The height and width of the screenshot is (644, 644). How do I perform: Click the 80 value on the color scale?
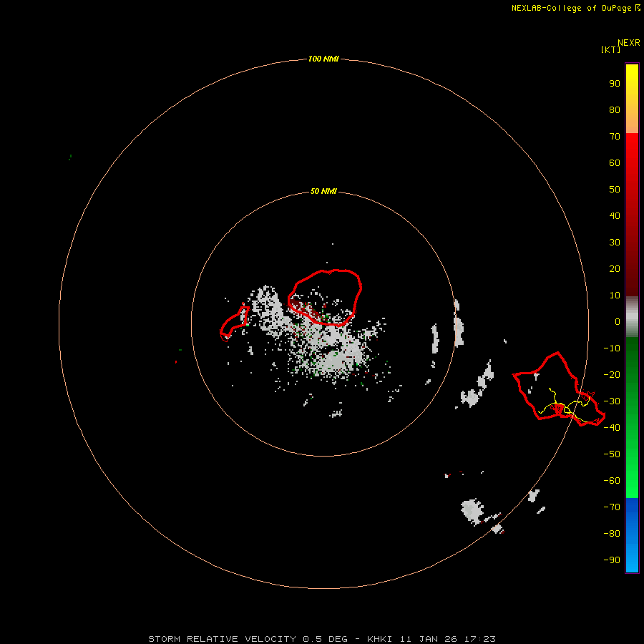[615, 109]
